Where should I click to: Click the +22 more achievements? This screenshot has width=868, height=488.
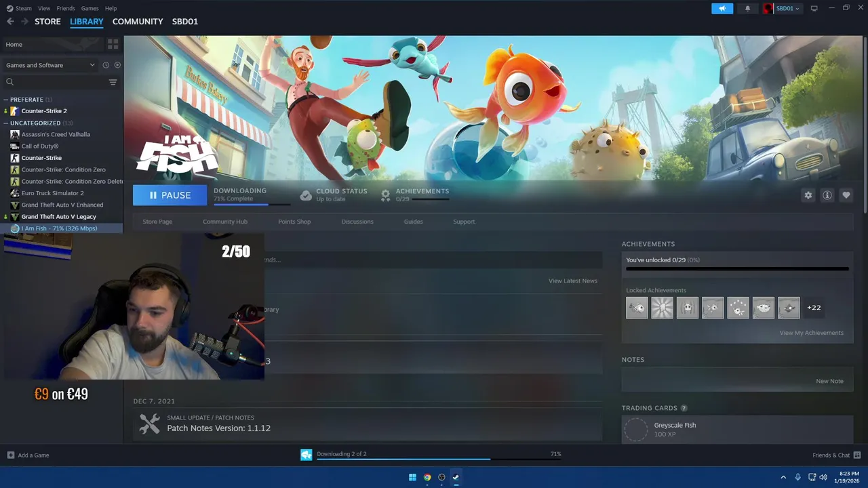tap(814, 308)
